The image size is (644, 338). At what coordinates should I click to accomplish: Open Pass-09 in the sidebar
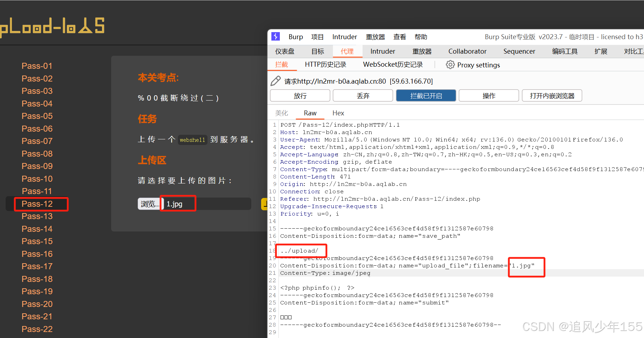[37, 166]
